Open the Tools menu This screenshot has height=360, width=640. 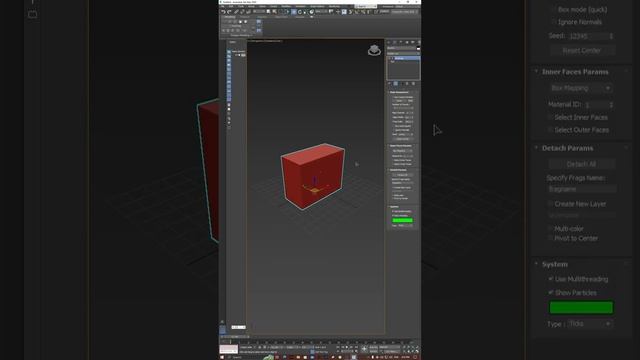pos(241,6)
